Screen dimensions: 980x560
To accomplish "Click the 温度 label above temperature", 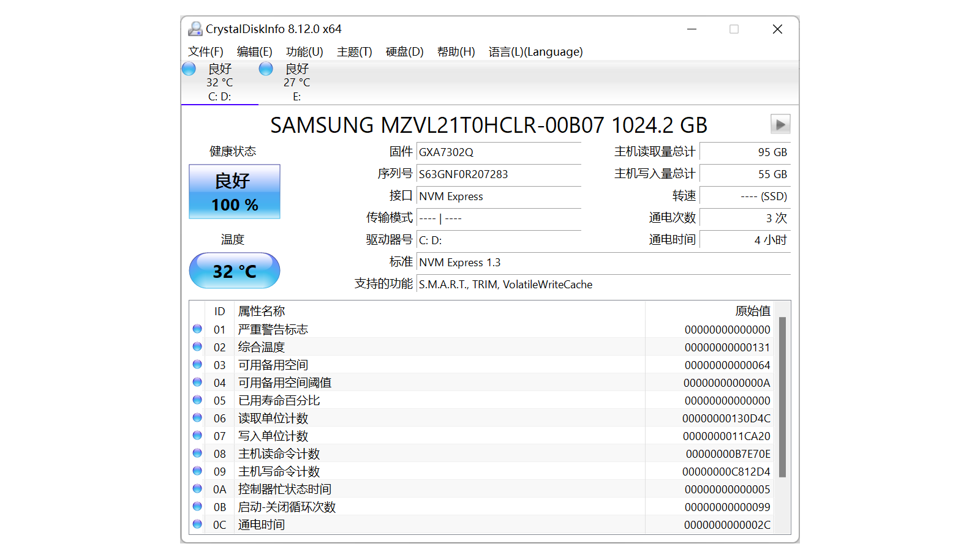I will pos(233,239).
